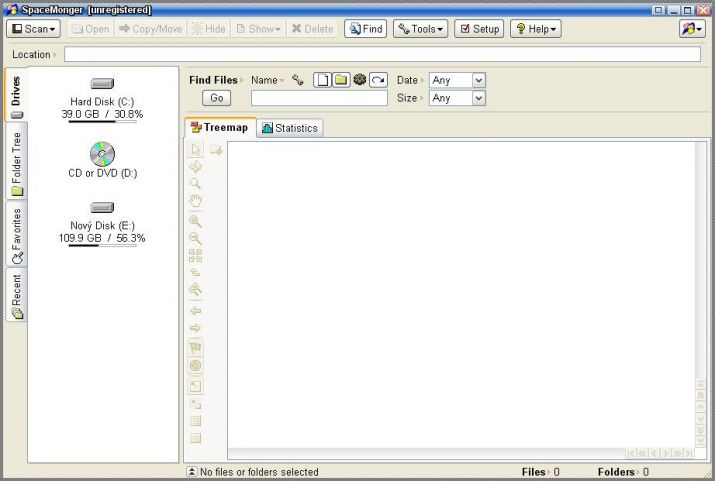
Task: Click the Nový Disk (E:) drive icon
Action: click(x=102, y=207)
